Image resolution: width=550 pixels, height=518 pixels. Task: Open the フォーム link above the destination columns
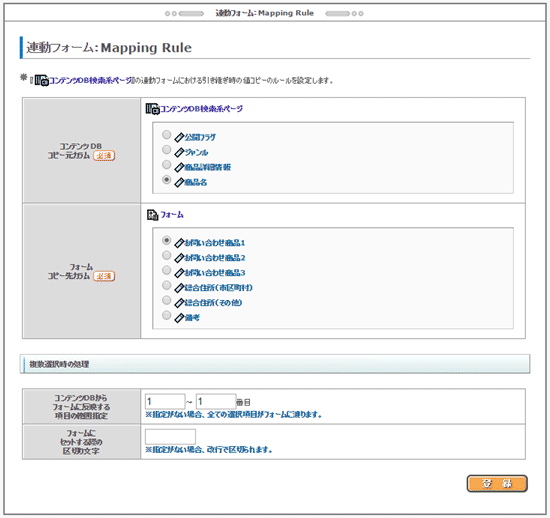172,215
